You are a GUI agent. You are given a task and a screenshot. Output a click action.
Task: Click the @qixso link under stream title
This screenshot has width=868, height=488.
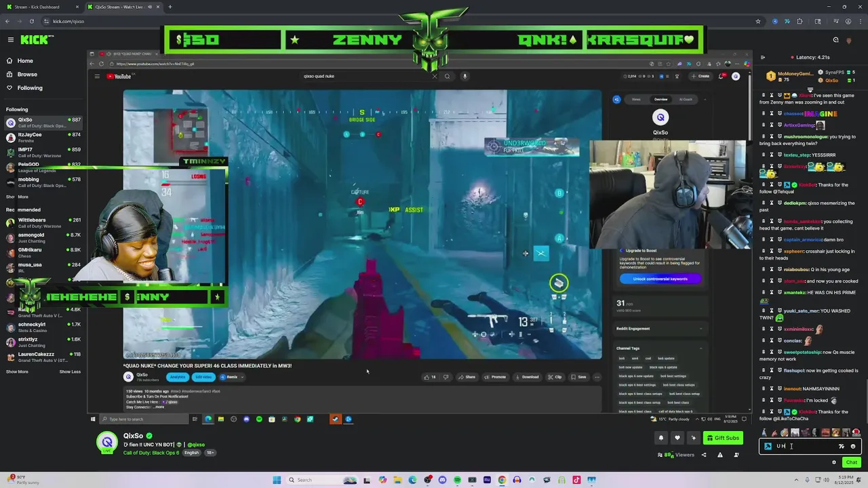196,445
